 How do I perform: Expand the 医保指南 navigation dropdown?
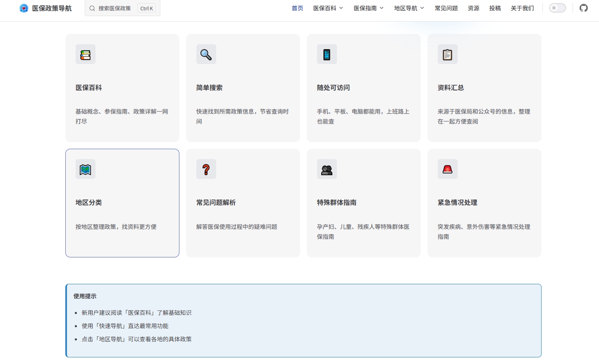pyautogui.click(x=368, y=8)
